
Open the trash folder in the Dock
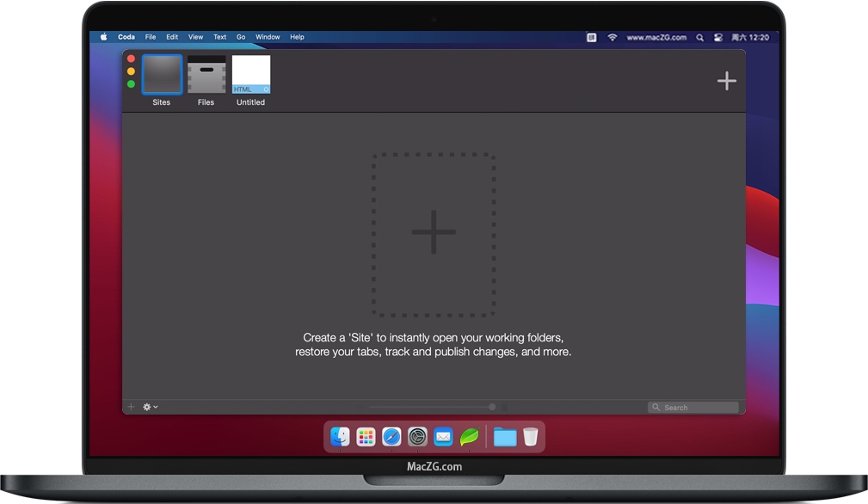531,437
